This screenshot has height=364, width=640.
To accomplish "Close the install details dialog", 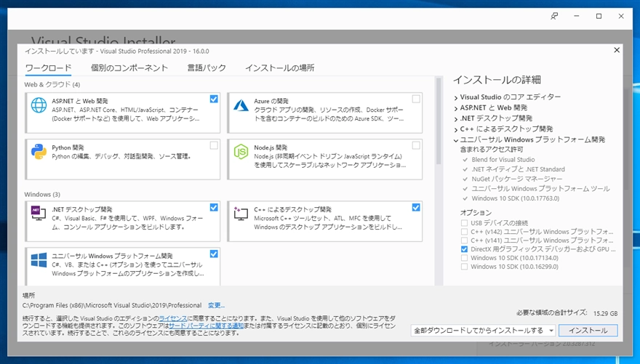I will (x=617, y=49).
